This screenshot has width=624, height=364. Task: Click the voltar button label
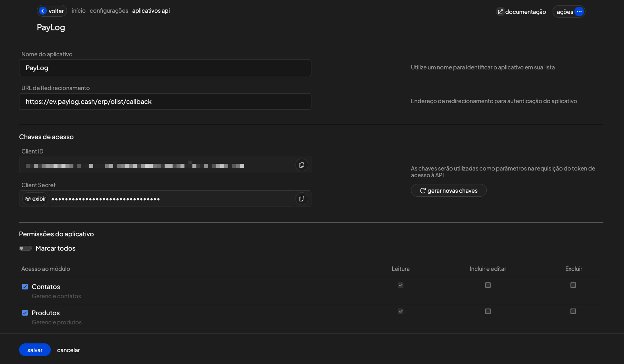point(56,11)
